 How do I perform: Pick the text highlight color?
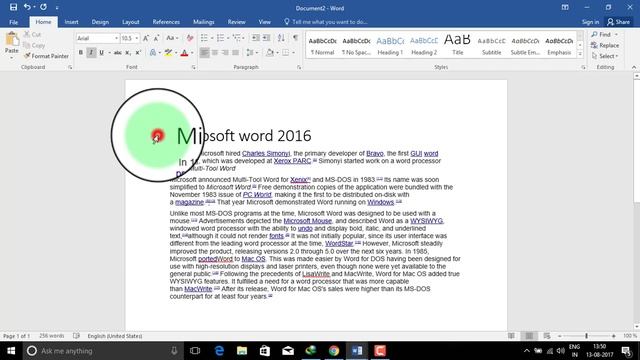(168, 53)
